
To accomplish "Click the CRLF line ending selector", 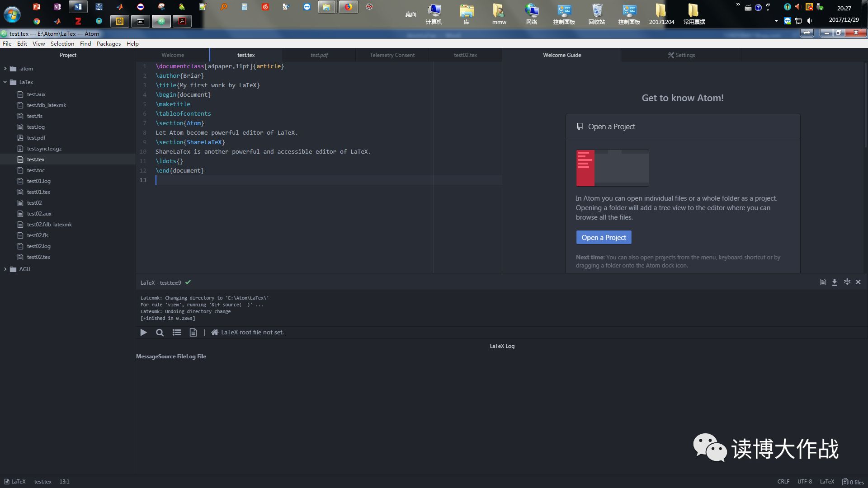I will pyautogui.click(x=783, y=482).
